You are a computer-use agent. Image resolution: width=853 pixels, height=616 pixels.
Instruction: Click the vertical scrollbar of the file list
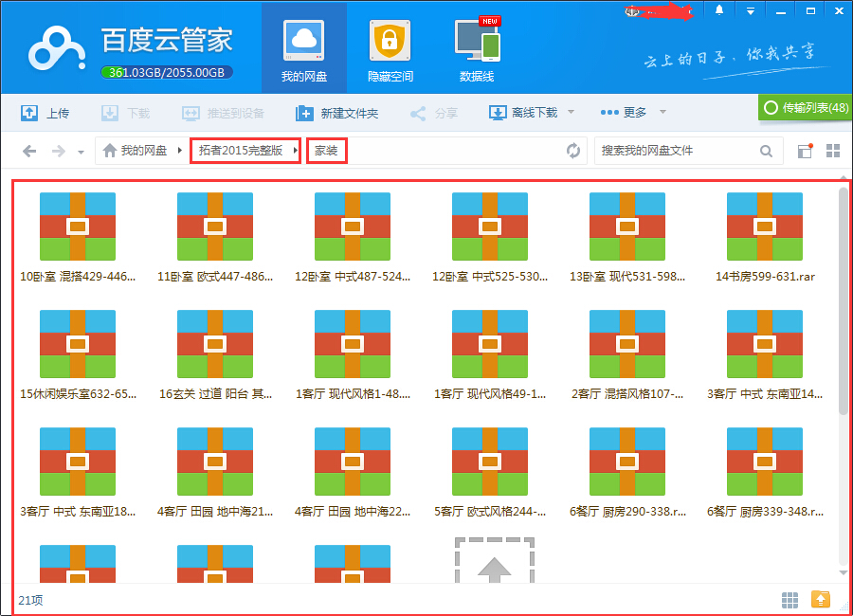click(x=844, y=302)
